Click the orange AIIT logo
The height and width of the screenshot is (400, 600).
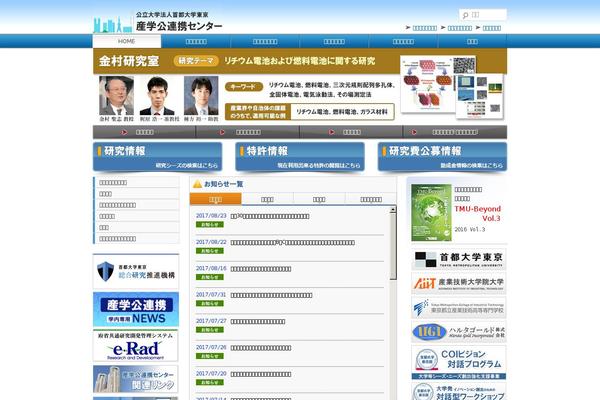(425, 283)
